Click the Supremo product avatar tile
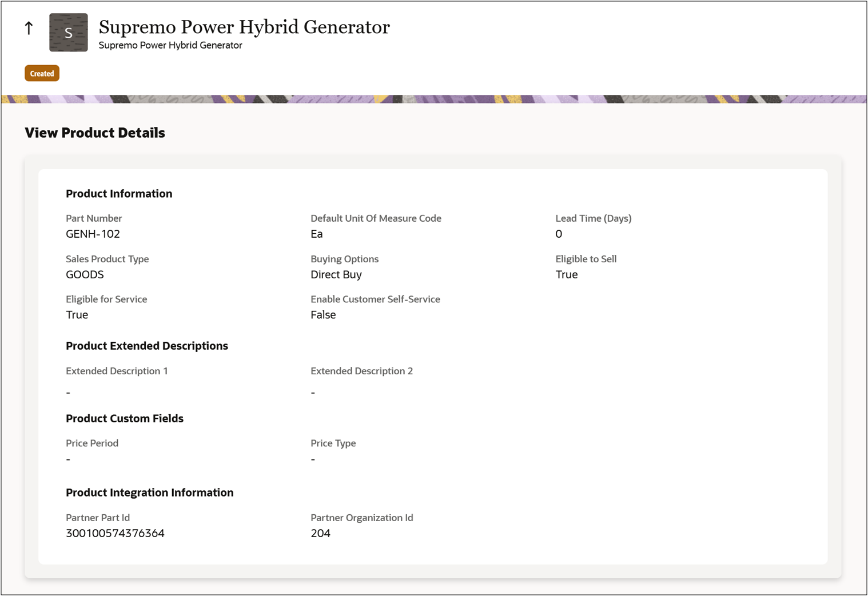This screenshot has width=868, height=596. coord(69,33)
